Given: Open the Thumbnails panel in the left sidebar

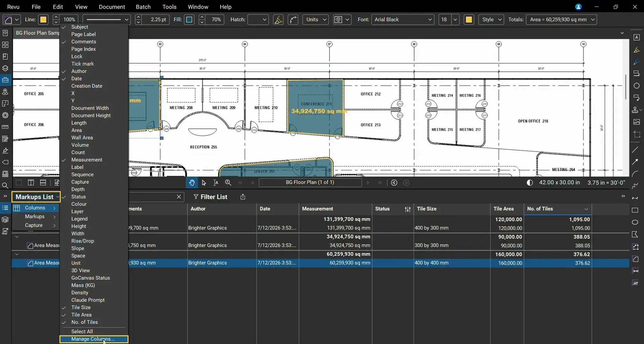Looking at the screenshot, I should [x=5, y=45].
